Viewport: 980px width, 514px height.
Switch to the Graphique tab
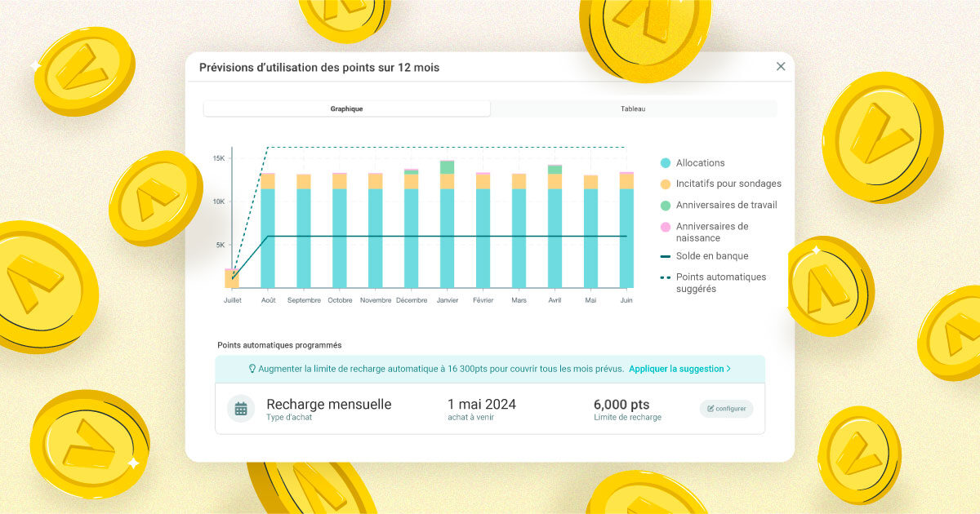click(x=347, y=109)
